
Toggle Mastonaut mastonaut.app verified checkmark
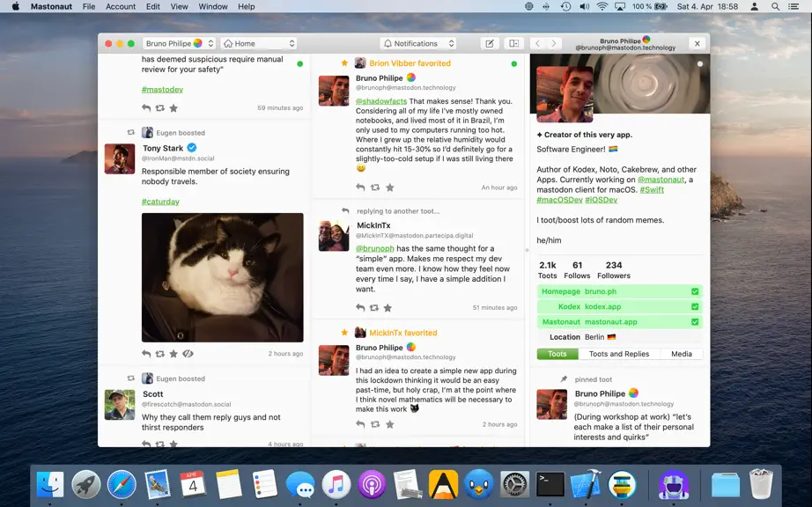(x=695, y=322)
